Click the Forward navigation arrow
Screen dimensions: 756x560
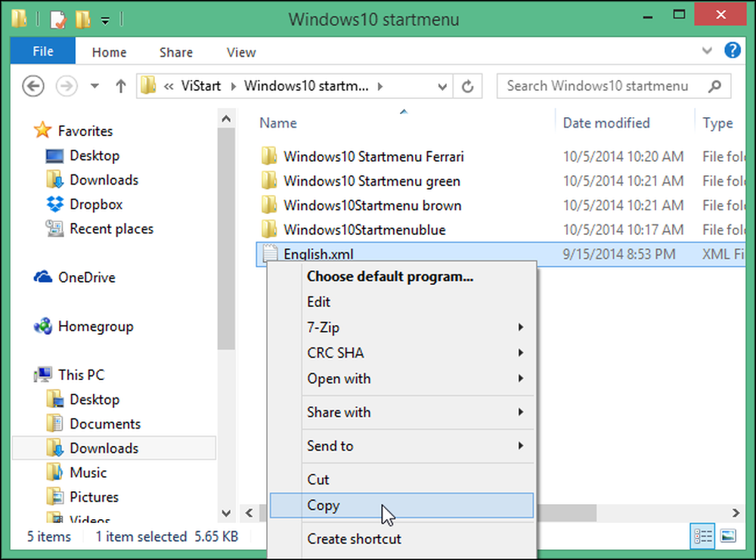pyautogui.click(x=67, y=86)
